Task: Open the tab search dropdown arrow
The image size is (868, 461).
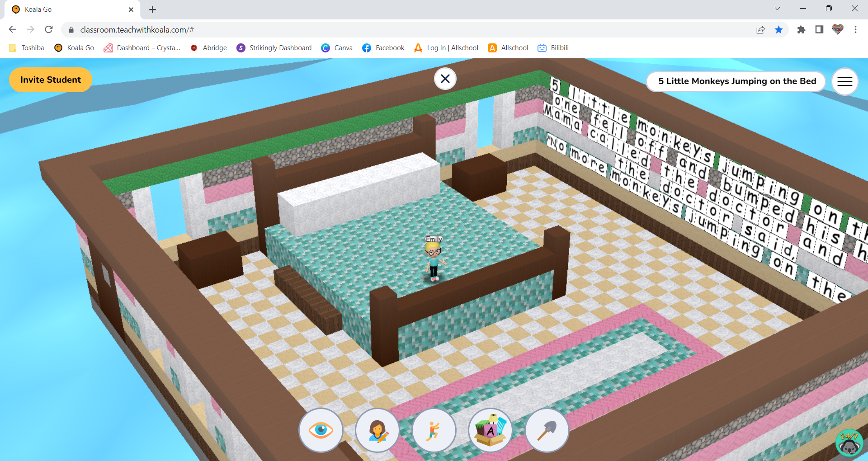Action: (777, 8)
